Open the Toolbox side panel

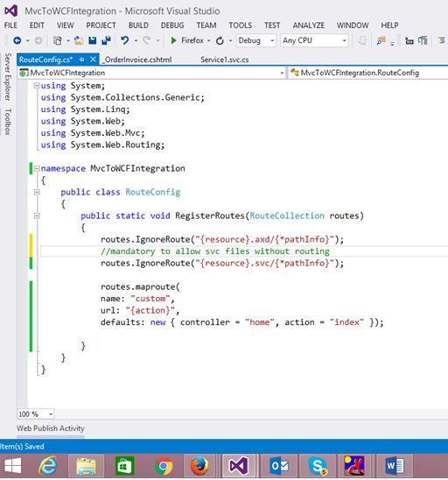pos(8,122)
